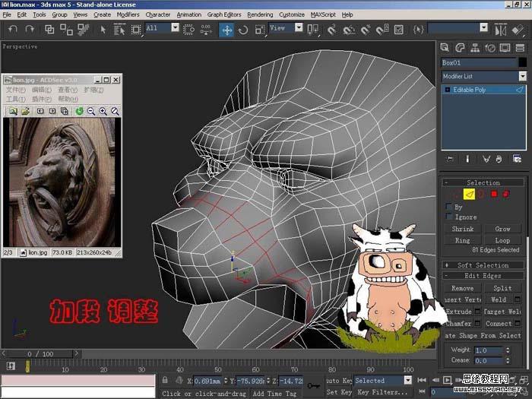
Task: Enable the By Vertex checkbox
Action: pyautogui.click(x=448, y=206)
